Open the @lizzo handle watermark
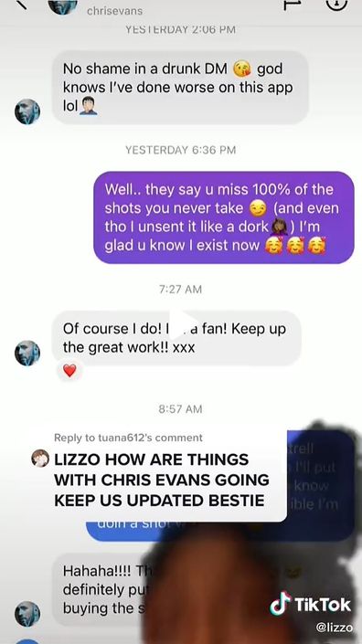 click(334, 628)
